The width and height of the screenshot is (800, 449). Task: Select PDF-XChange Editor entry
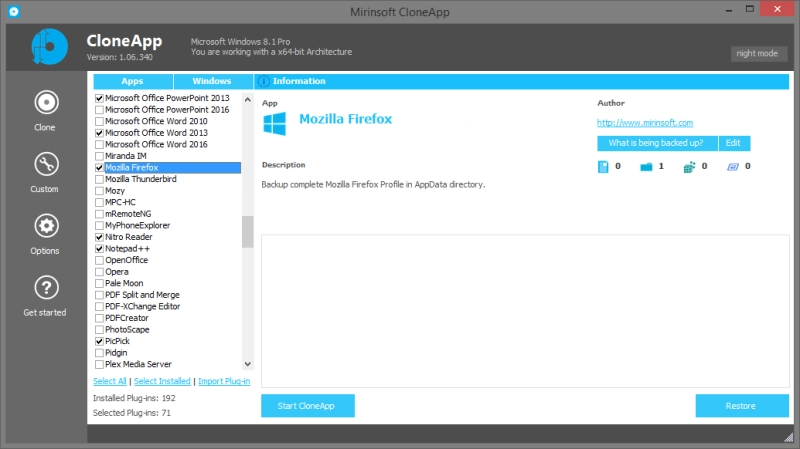coord(142,307)
